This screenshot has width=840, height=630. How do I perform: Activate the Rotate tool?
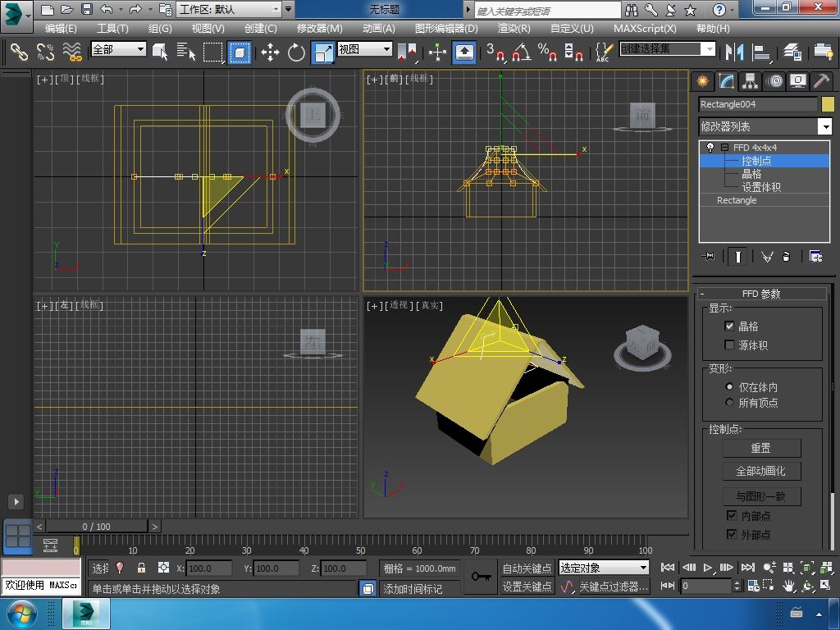point(296,52)
